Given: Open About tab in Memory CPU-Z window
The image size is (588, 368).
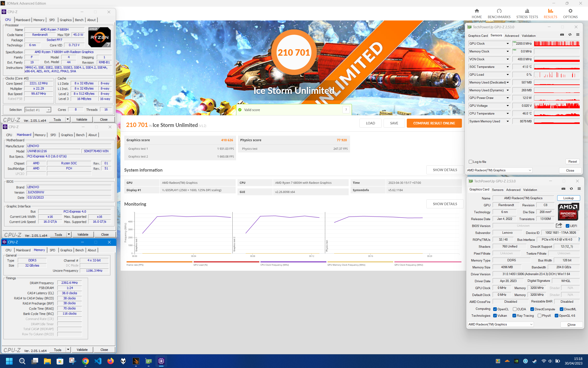Looking at the screenshot, I should pos(92,250).
